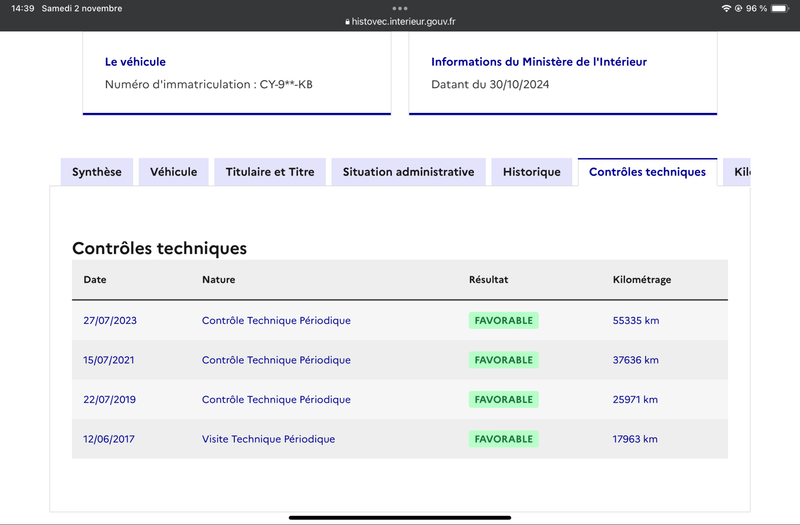Viewport: 800px width, 525px height.
Task: Tap the lock icon beside the URL
Action: (347, 22)
